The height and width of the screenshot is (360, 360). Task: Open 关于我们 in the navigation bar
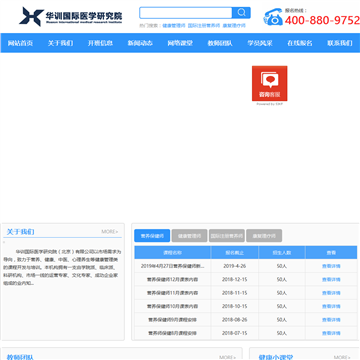pyautogui.click(x=60, y=43)
